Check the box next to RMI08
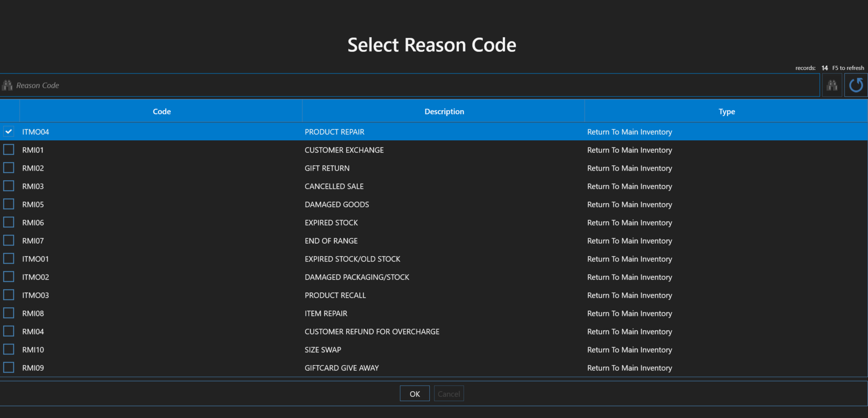The height and width of the screenshot is (418, 868). 9,313
